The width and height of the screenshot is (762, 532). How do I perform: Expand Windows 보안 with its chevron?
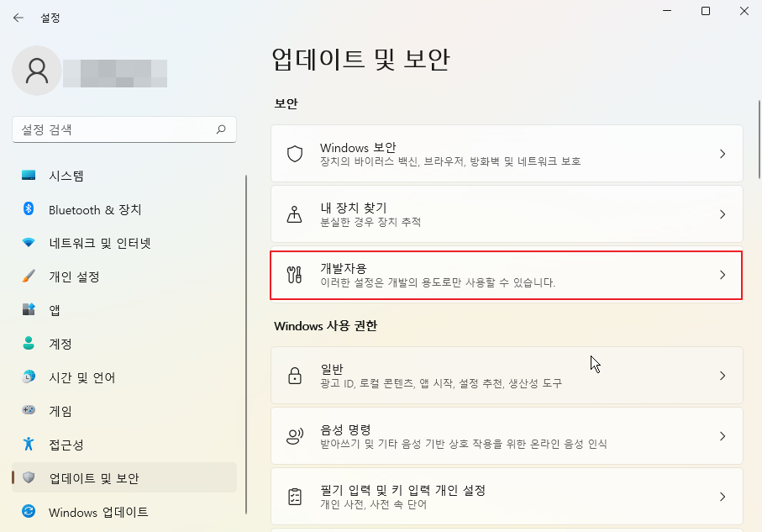pyautogui.click(x=723, y=154)
